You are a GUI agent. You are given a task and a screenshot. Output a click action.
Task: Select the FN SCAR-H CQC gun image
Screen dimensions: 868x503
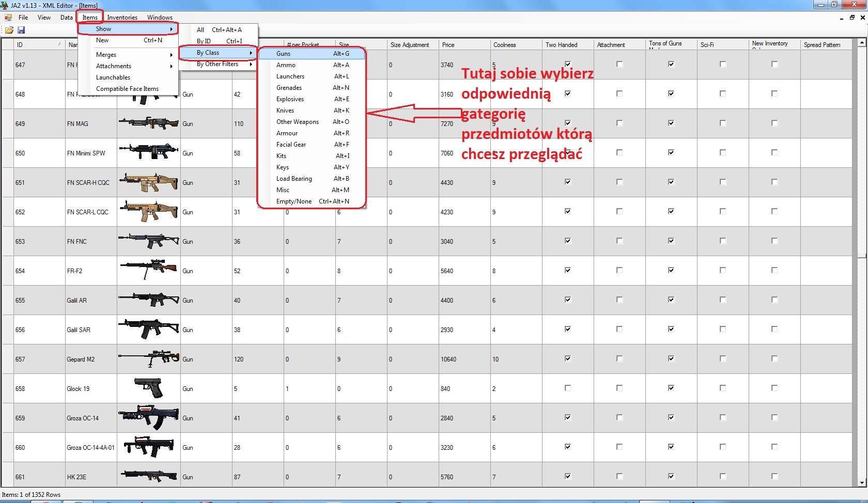(x=149, y=182)
